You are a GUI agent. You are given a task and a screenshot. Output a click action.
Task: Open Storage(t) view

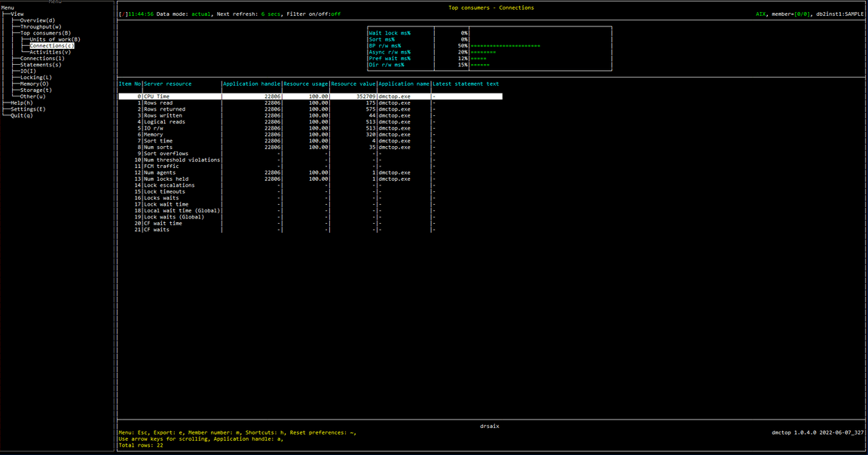pyautogui.click(x=36, y=90)
